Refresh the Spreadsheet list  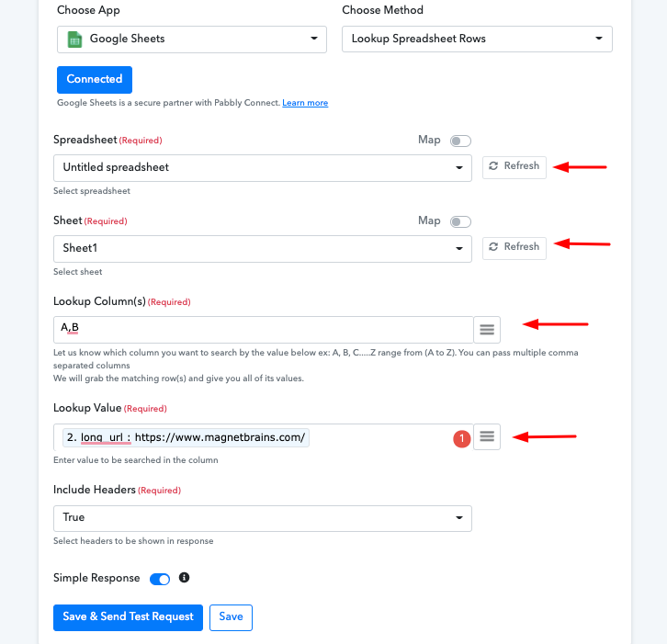514,166
